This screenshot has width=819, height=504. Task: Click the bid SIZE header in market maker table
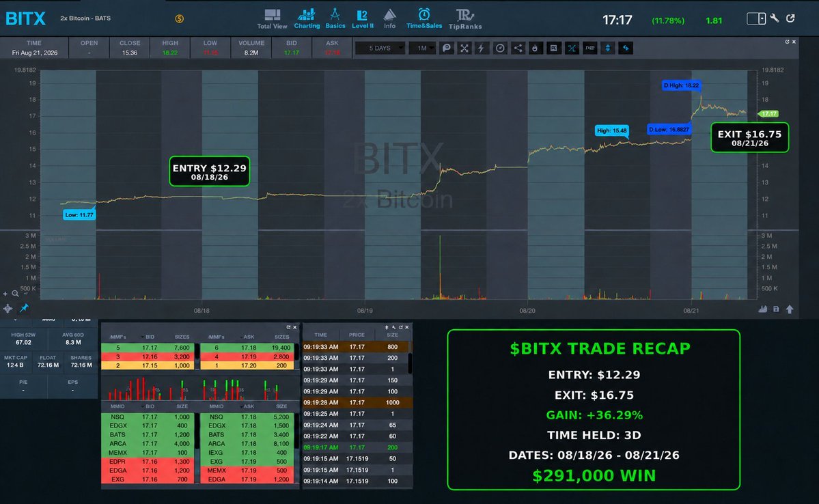click(182, 406)
